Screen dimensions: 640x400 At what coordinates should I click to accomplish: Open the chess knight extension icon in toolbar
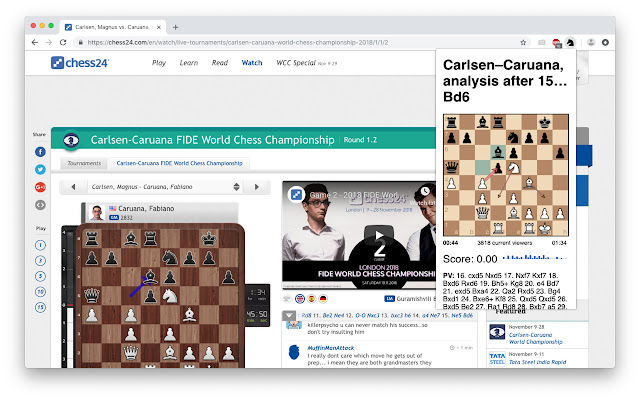click(570, 42)
